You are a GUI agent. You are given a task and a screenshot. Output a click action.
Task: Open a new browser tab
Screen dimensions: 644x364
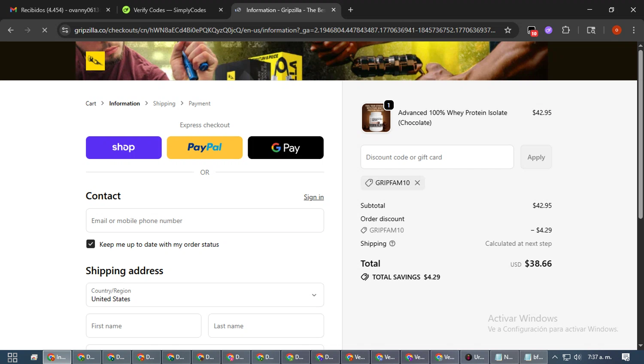coord(350,10)
